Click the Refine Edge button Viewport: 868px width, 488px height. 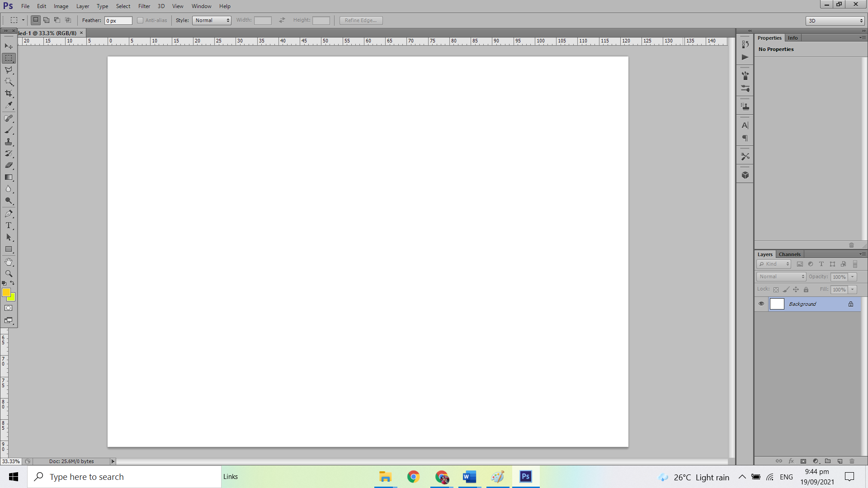pyautogui.click(x=361, y=20)
